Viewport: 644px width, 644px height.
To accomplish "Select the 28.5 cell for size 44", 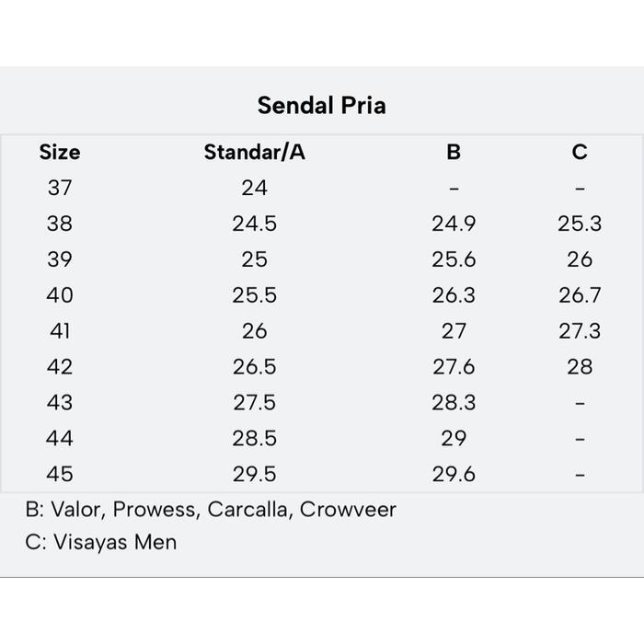I will (254, 438).
